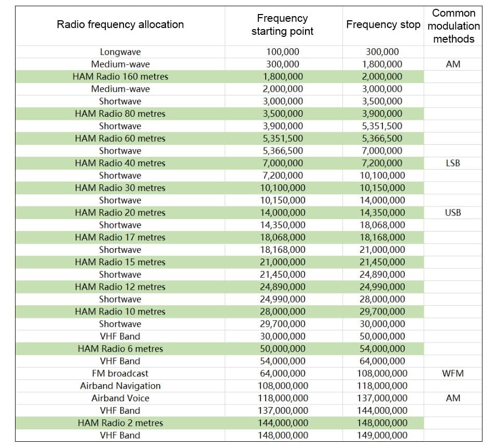Select the LSB modulation cell

click(x=453, y=163)
